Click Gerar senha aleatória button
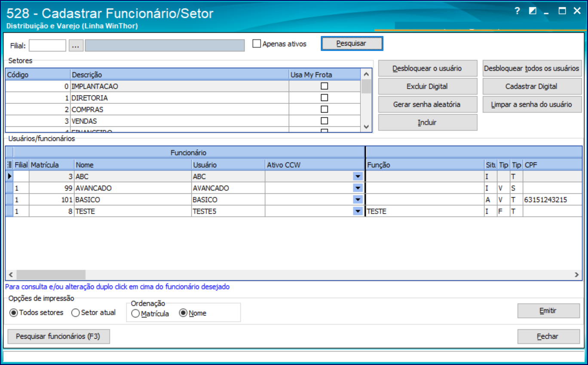This screenshot has width=588, height=365. tap(428, 104)
